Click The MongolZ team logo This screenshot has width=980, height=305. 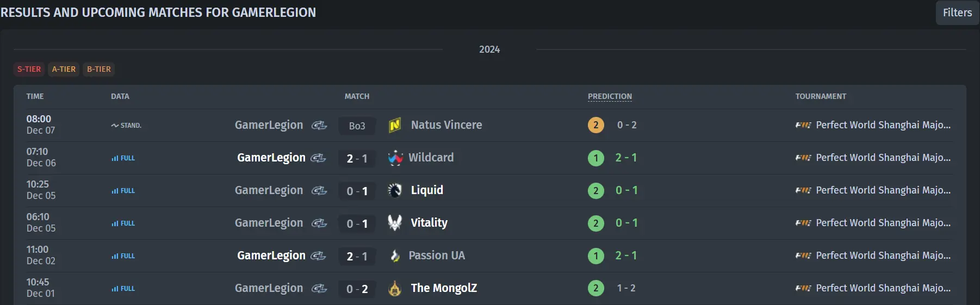pyautogui.click(x=395, y=288)
